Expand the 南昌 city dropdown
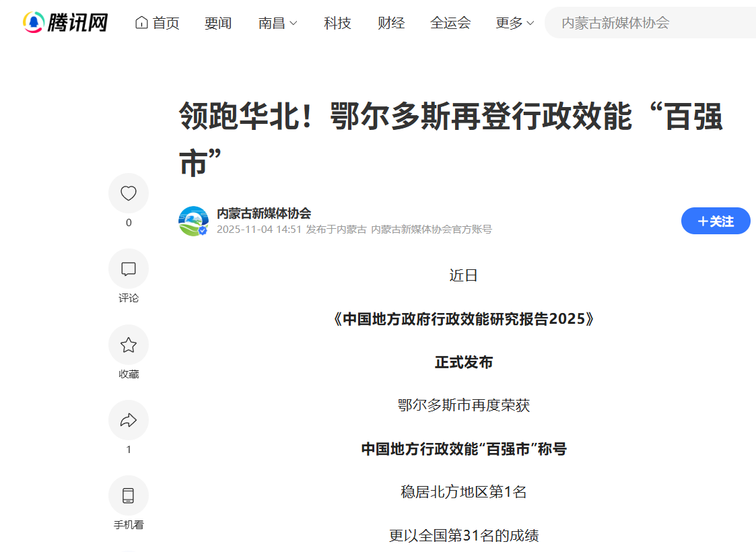Image resolution: width=756 pixels, height=552 pixels. click(x=277, y=23)
